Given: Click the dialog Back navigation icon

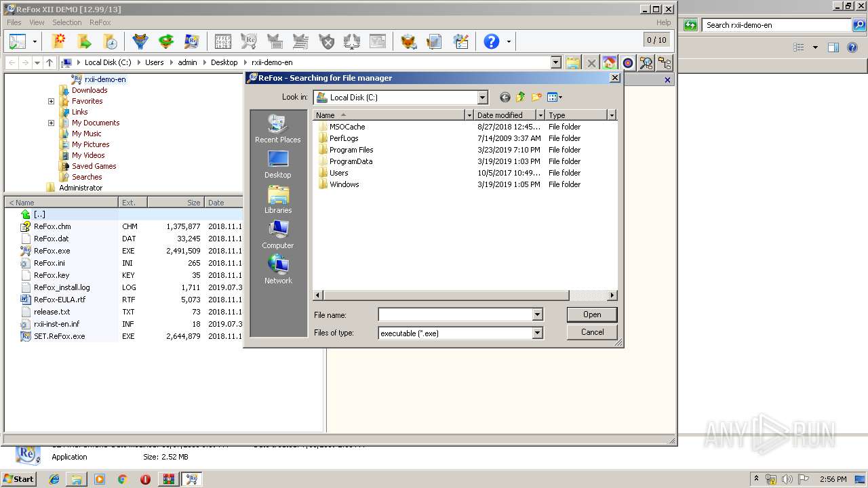Looking at the screenshot, I should pyautogui.click(x=505, y=97).
